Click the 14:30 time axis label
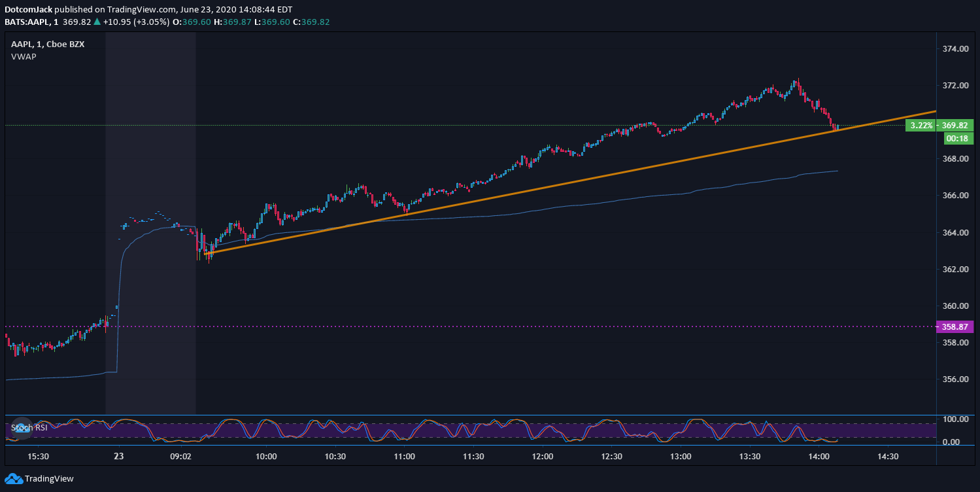 pos(887,457)
